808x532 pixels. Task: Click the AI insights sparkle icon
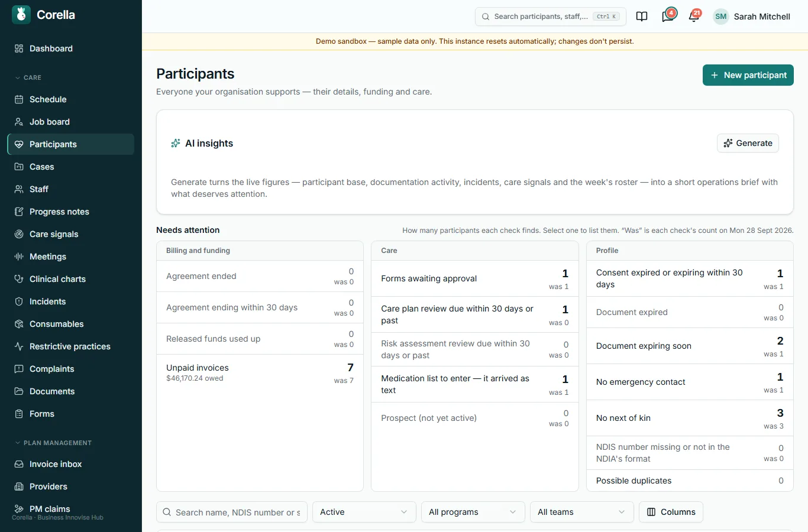176,143
